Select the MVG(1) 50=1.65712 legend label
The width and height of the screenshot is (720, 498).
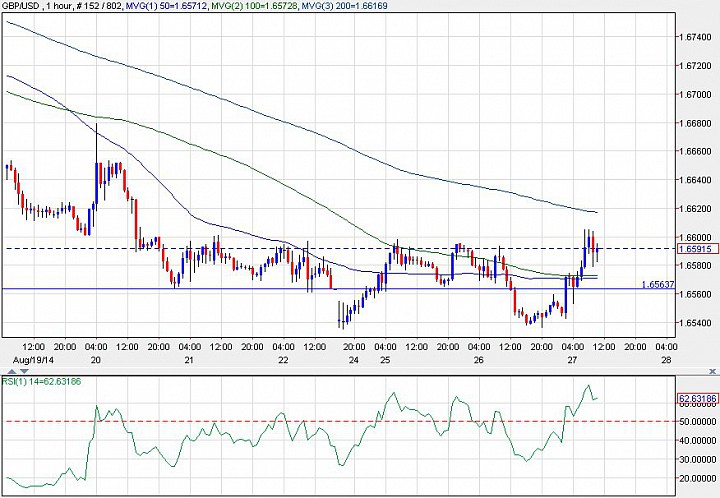167,6
